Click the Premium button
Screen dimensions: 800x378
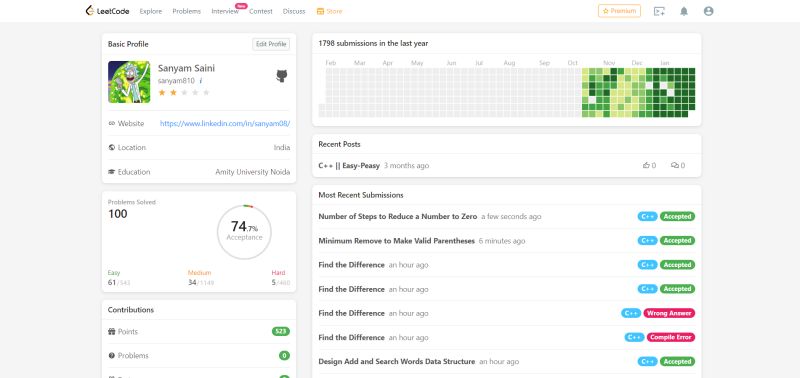619,11
